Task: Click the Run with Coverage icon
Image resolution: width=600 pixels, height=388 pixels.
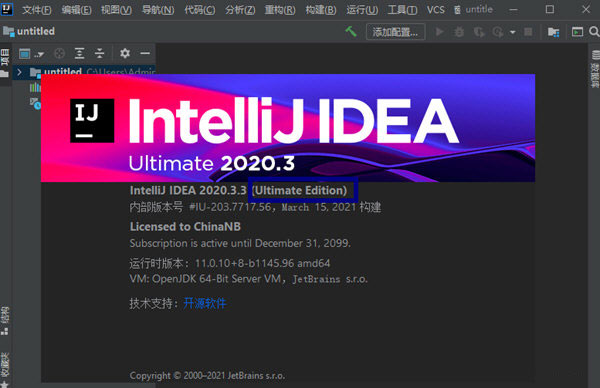Action: point(479,32)
